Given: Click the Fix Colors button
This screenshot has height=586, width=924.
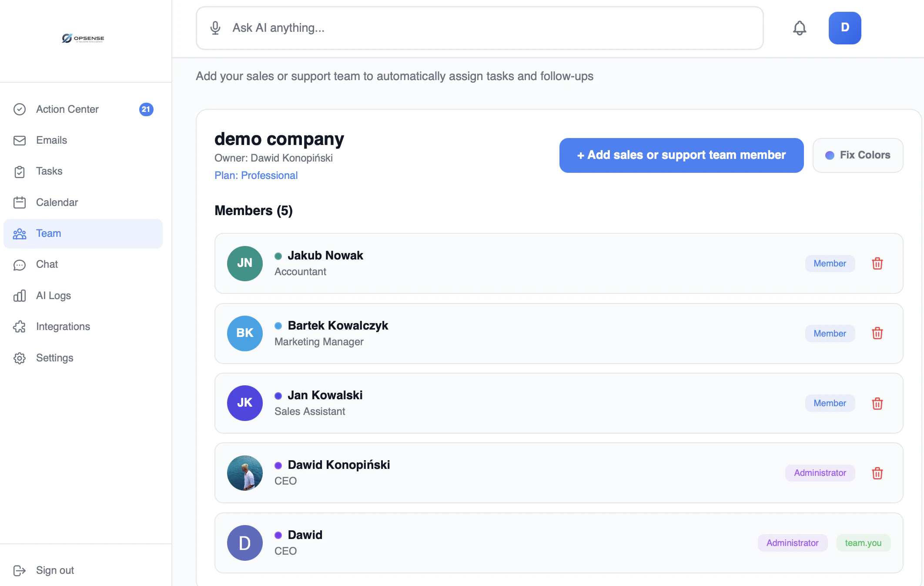Looking at the screenshot, I should pos(857,155).
